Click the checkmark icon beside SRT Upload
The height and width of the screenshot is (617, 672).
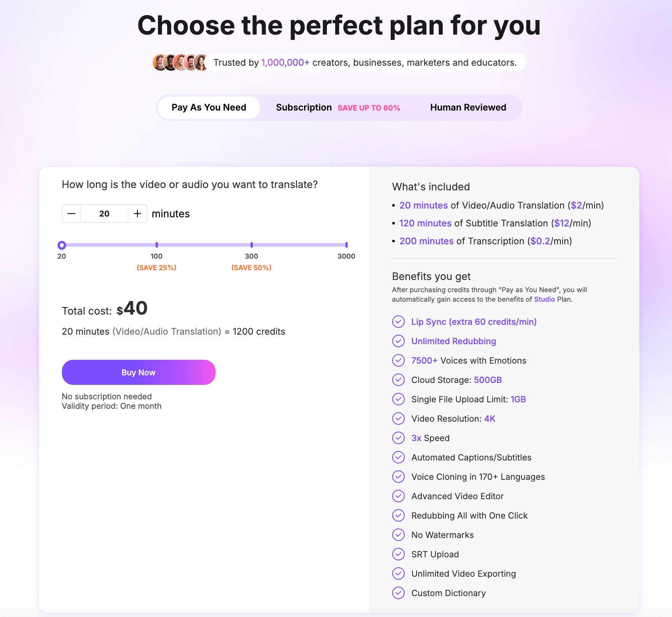pyautogui.click(x=398, y=554)
